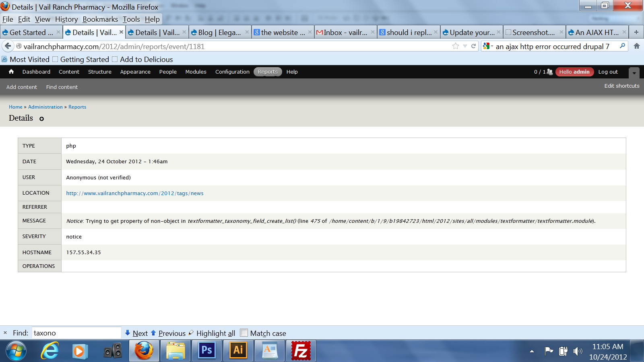Close the Blog | Elega... tab
The image size is (644, 362).
click(x=247, y=32)
